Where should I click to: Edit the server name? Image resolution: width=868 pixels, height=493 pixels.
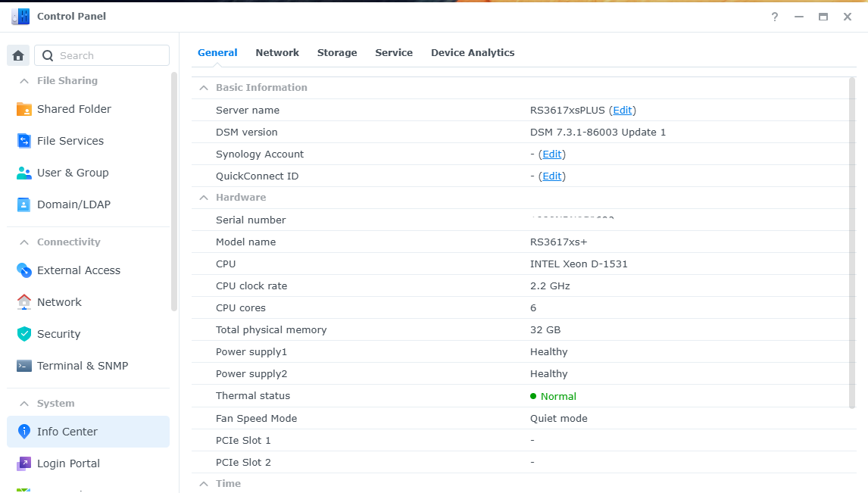pyautogui.click(x=622, y=110)
